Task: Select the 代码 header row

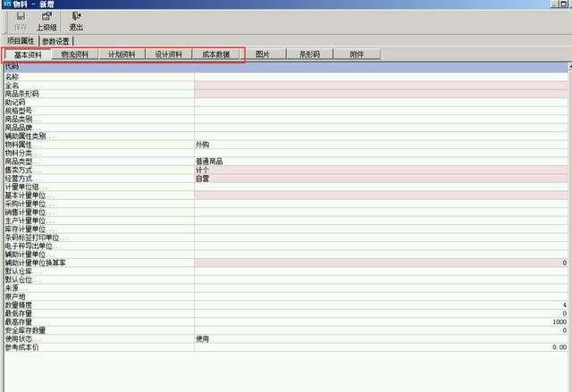Action: (x=286, y=67)
